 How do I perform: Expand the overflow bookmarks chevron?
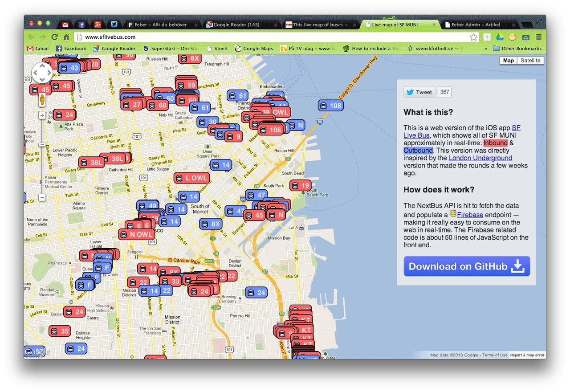click(486, 48)
